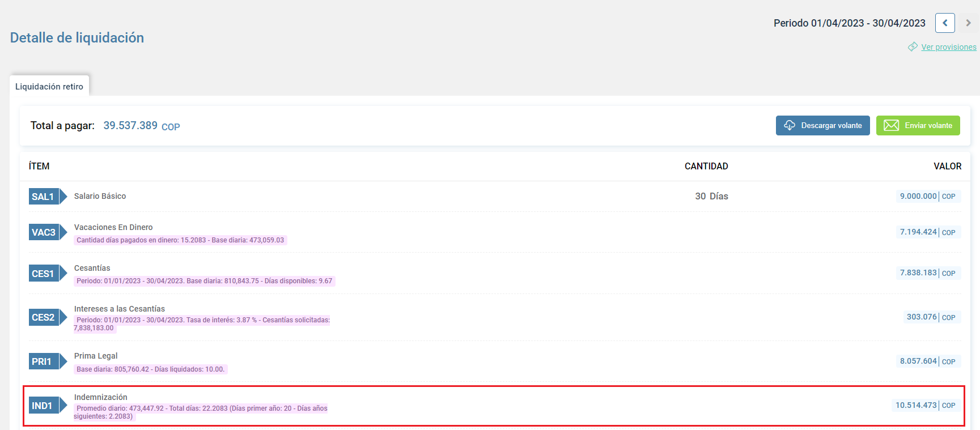Screen dimensions: 980x430
Task: Click the 9.000.000 COP salary value
Action: (928, 196)
